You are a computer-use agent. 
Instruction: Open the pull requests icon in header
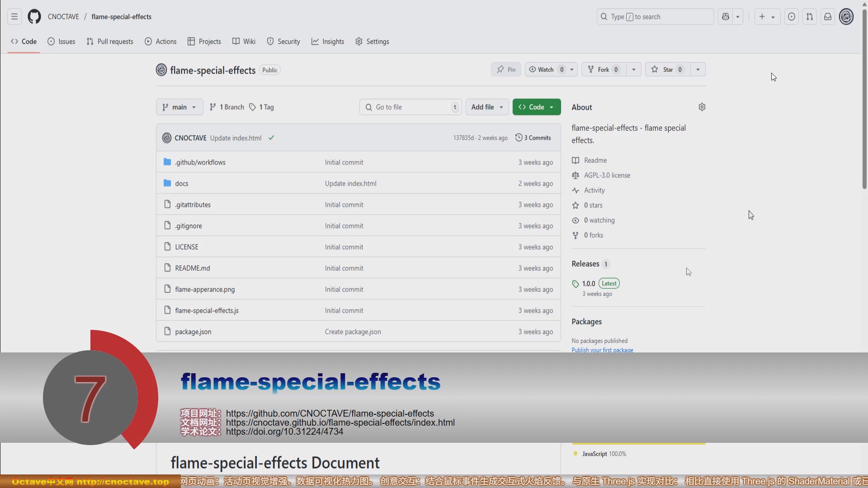coord(810,17)
